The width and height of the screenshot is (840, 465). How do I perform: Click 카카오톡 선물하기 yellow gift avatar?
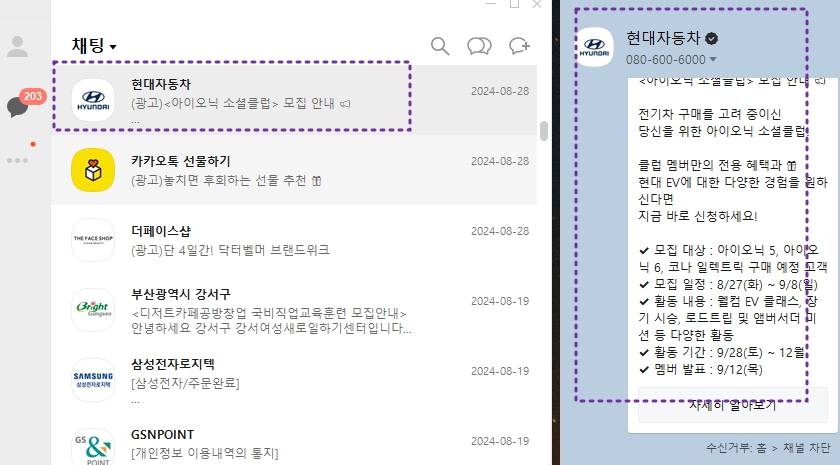click(93, 170)
